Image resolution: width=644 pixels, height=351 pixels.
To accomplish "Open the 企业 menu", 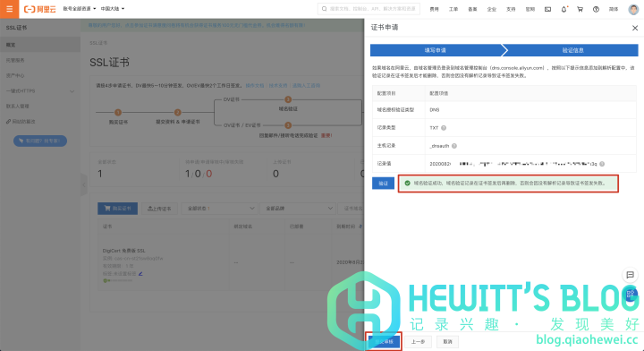I will 492,9.
